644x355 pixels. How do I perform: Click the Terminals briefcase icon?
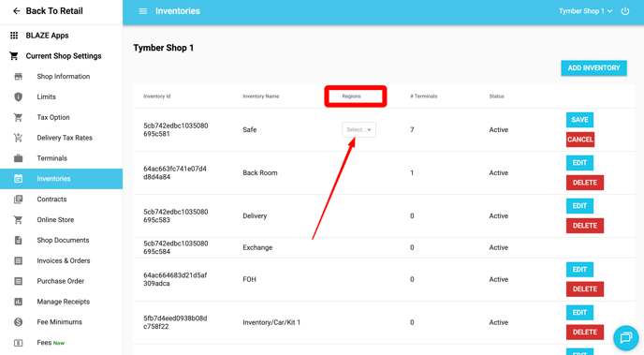point(18,158)
